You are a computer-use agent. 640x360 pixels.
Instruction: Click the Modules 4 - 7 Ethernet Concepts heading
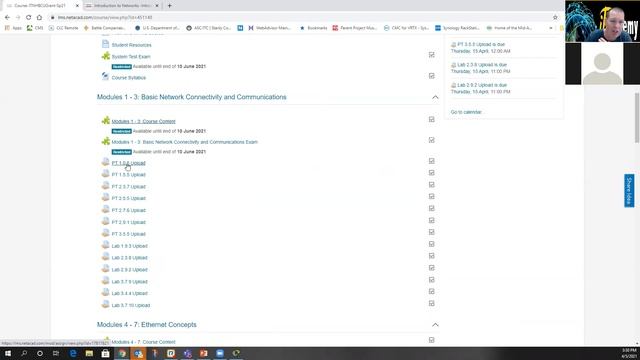tap(147, 325)
